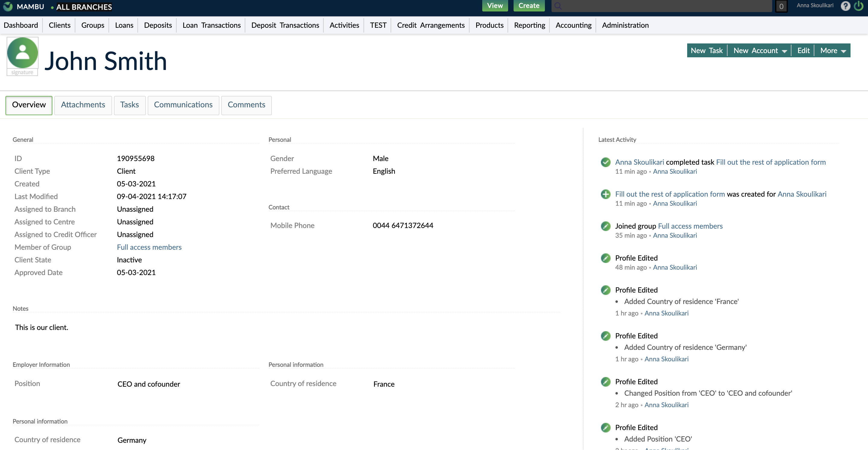Go to the Reporting menu

pyautogui.click(x=529, y=25)
